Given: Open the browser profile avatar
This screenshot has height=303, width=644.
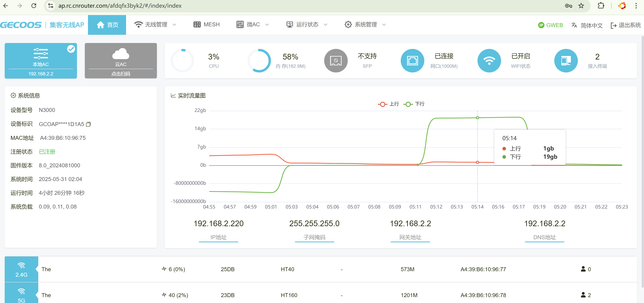Looking at the screenshot, I should pos(622,5).
